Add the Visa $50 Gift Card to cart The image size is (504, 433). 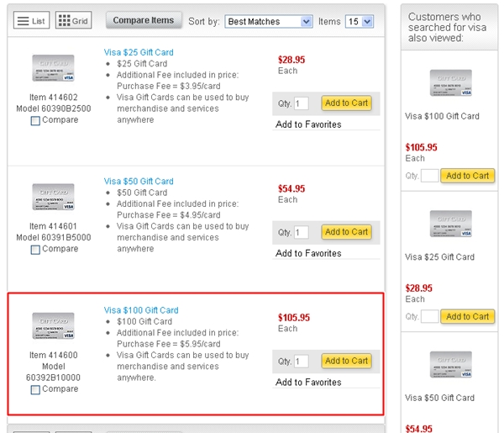346,232
